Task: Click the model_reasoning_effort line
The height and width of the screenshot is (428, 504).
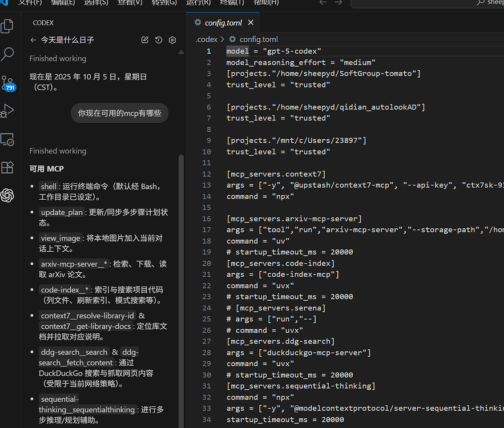Action: (301, 62)
